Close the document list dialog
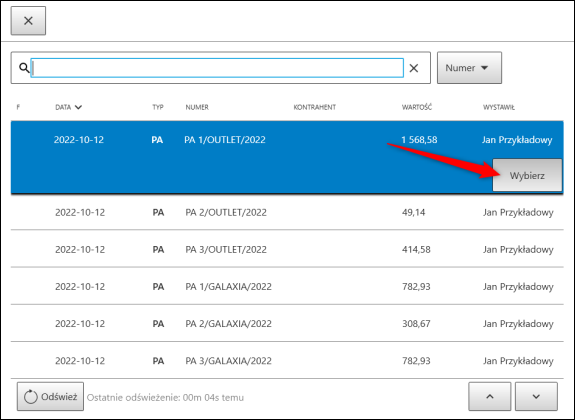 (28, 21)
